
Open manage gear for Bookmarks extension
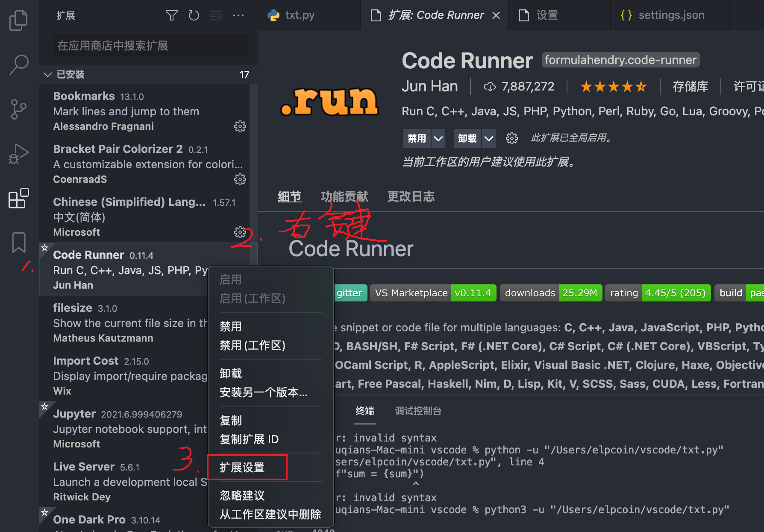tap(240, 126)
